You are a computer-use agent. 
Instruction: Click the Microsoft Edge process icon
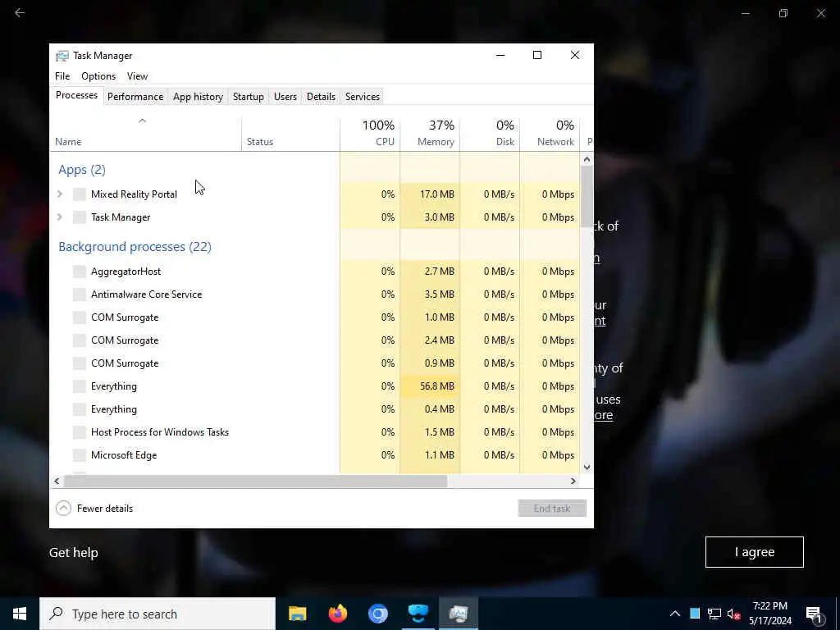click(80, 454)
